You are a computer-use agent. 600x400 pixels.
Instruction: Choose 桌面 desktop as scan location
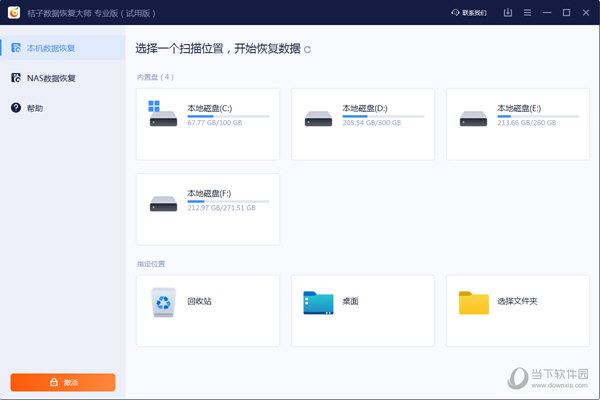point(362,300)
